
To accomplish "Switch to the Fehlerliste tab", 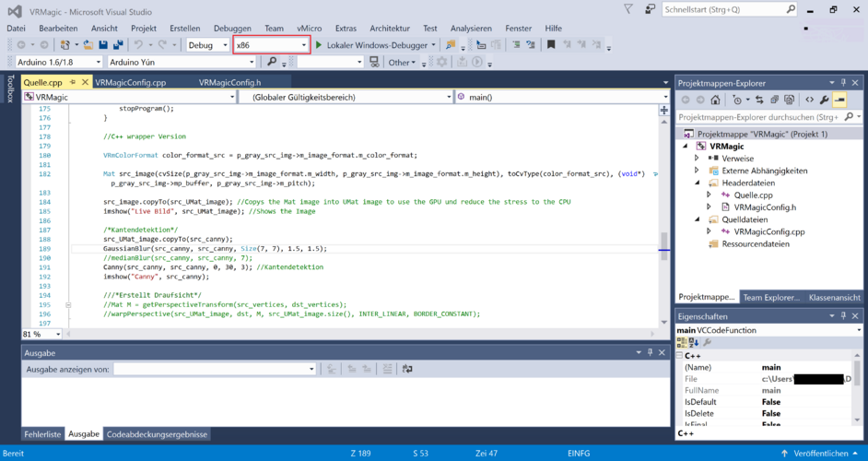I will point(42,434).
